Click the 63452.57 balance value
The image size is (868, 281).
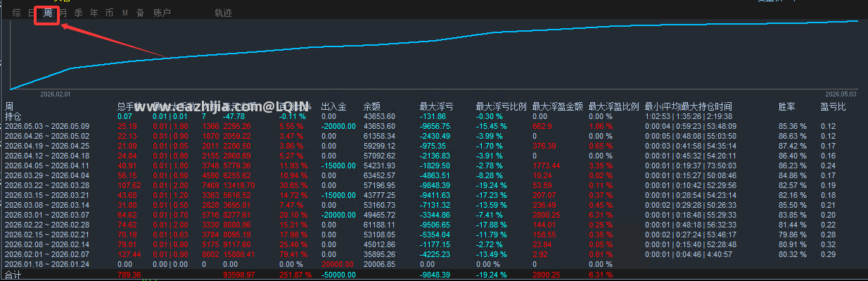379,175
